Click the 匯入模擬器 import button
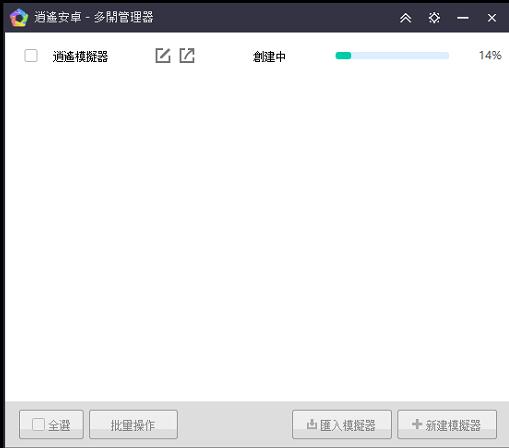509x448 pixels. click(342, 424)
